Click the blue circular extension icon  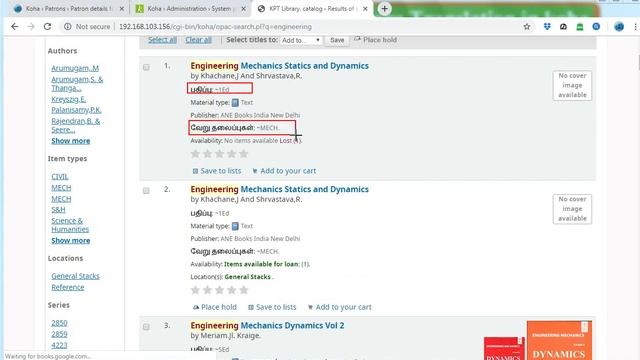[596, 27]
